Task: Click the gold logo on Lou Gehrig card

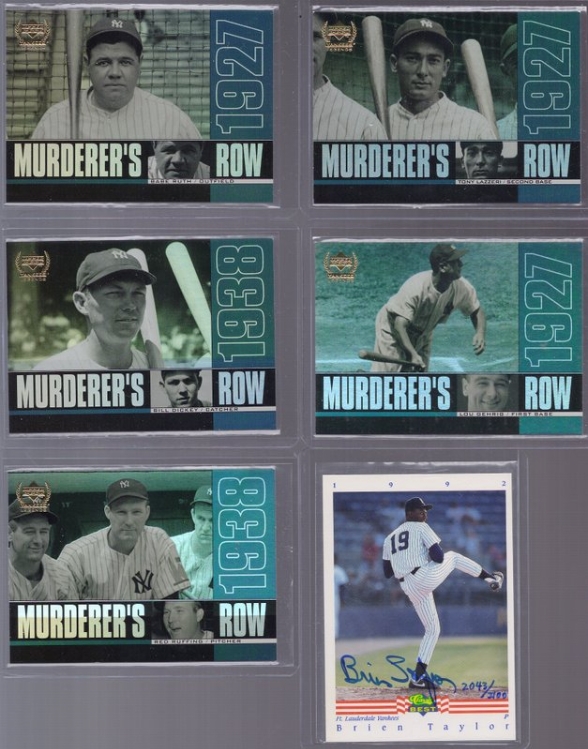Action: 341,267
